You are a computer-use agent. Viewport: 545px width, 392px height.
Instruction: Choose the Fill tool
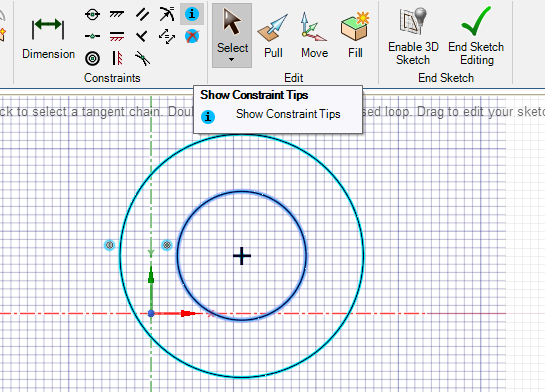coord(355,35)
